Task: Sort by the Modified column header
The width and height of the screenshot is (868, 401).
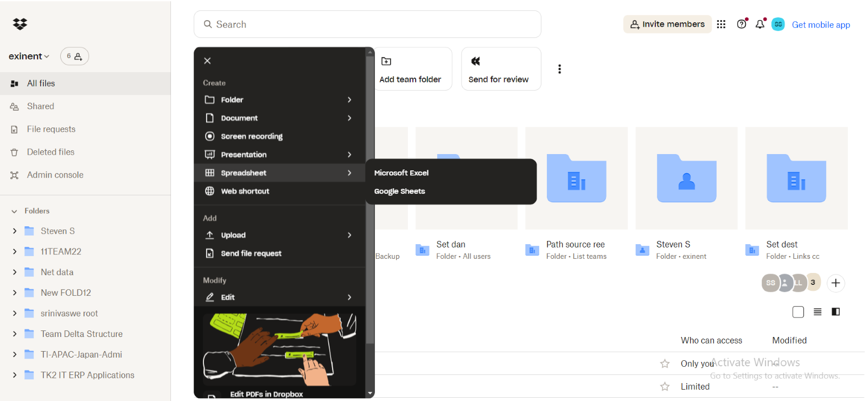Action: [x=789, y=340]
